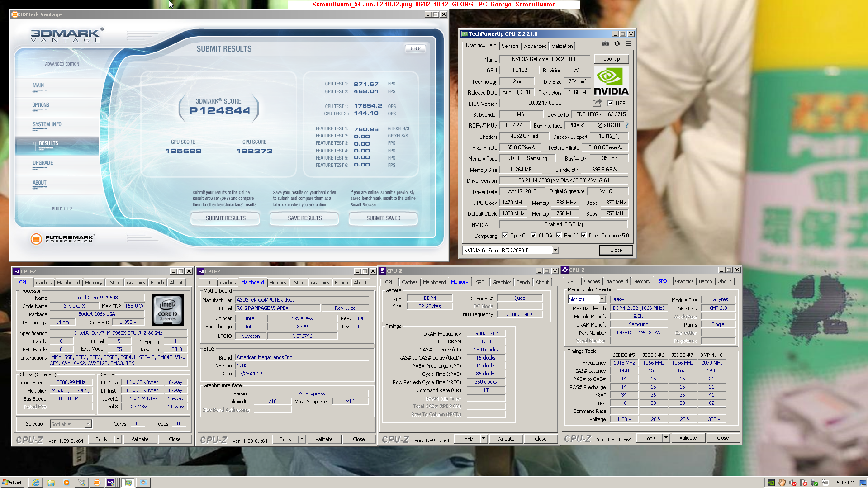Select MAIN in the 3DMark sidebar
The height and width of the screenshot is (488, 868).
coord(38,85)
